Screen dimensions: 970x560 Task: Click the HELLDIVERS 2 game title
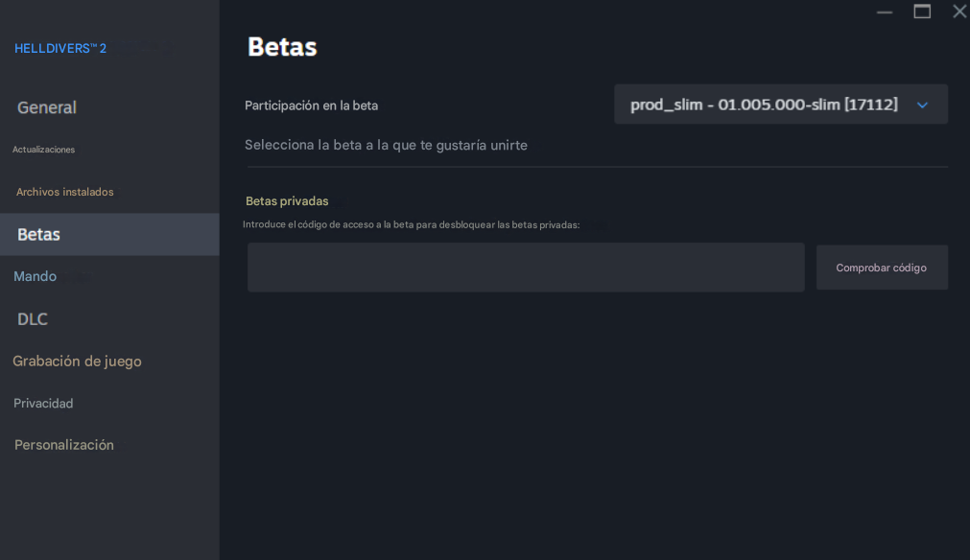[x=60, y=48]
